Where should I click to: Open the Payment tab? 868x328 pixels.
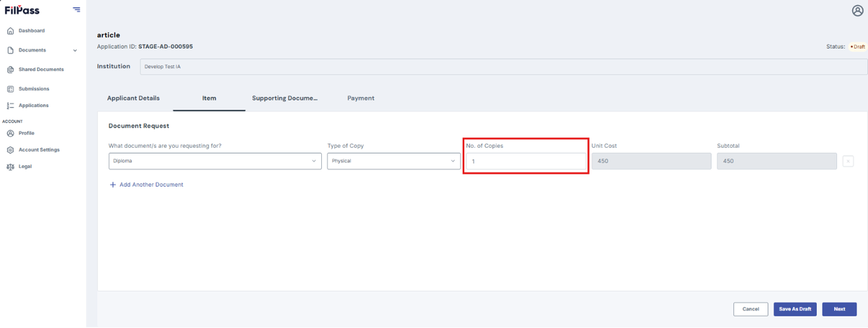tap(361, 98)
